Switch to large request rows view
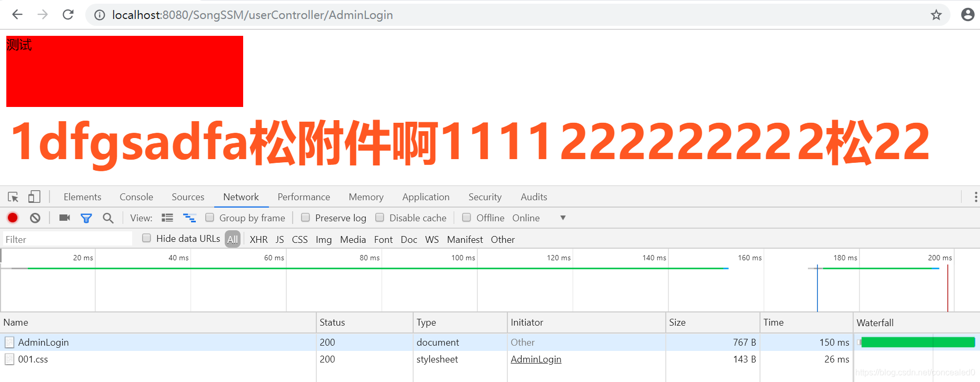This screenshot has height=382, width=980. coord(167,218)
